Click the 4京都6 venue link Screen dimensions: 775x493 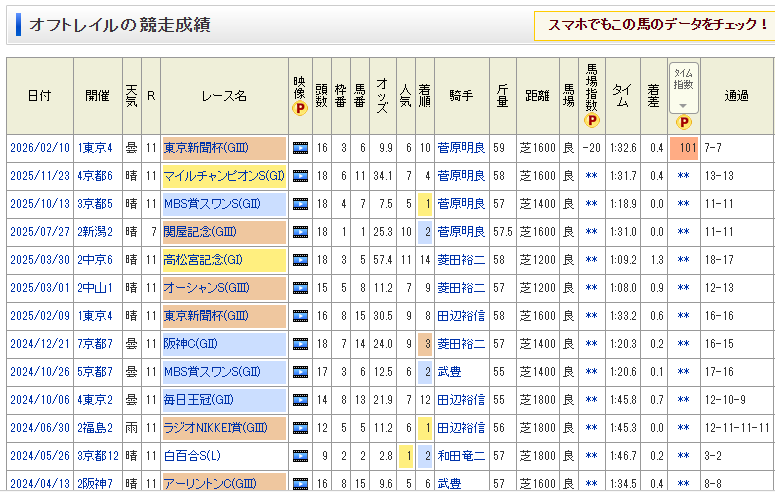coord(95,176)
